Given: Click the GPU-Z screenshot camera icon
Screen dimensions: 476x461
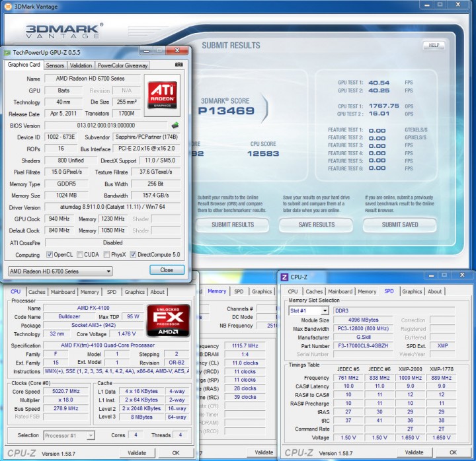Looking at the screenshot, I should tap(179, 65).
